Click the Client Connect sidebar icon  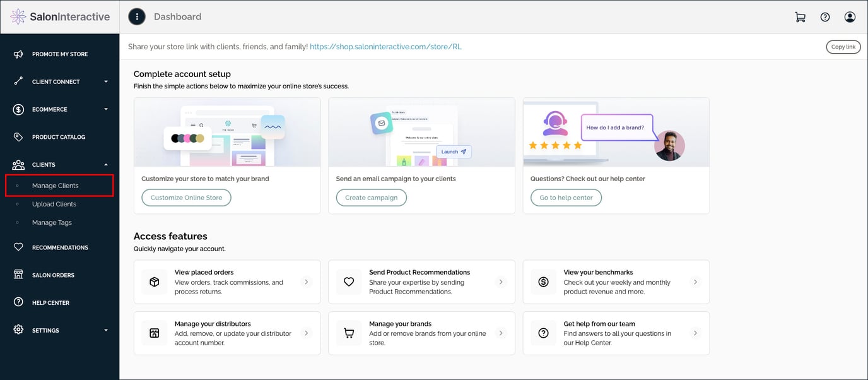(18, 81)
